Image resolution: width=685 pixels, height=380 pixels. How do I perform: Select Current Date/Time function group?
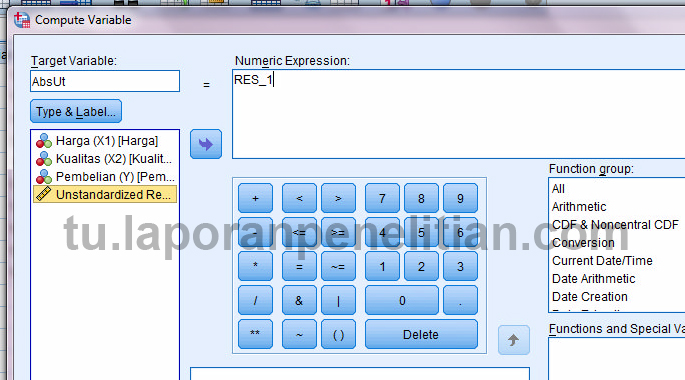(x=602, y=260)
